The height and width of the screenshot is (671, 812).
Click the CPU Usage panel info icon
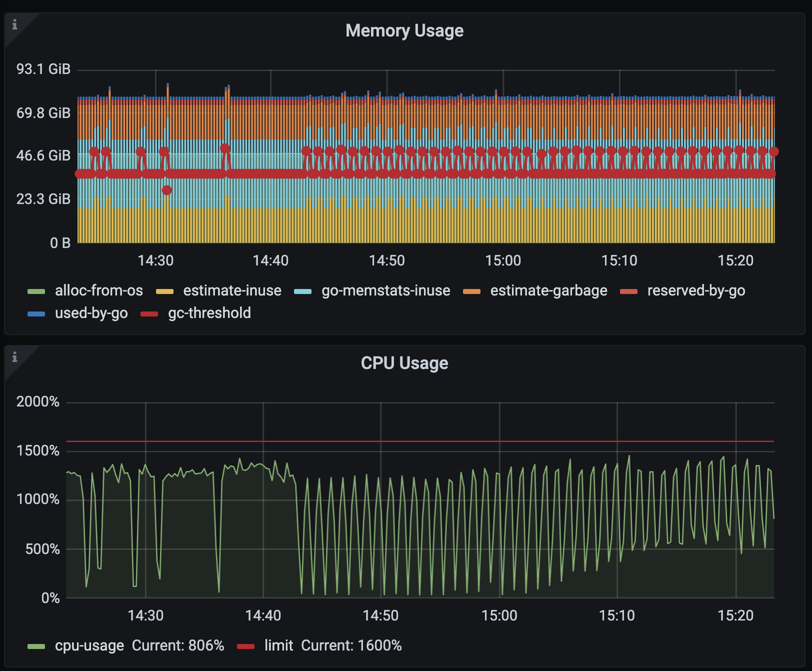point(14,357)
